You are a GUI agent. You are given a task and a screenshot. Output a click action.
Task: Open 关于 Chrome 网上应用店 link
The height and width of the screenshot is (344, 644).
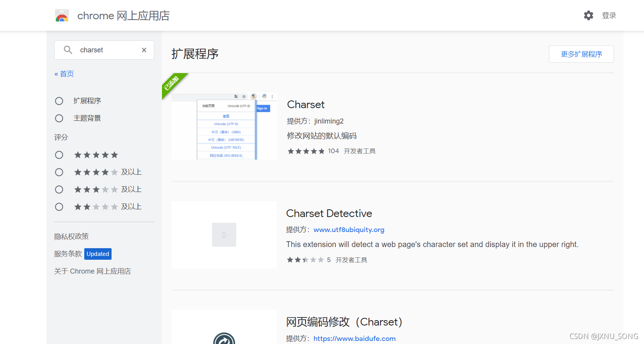92,271
